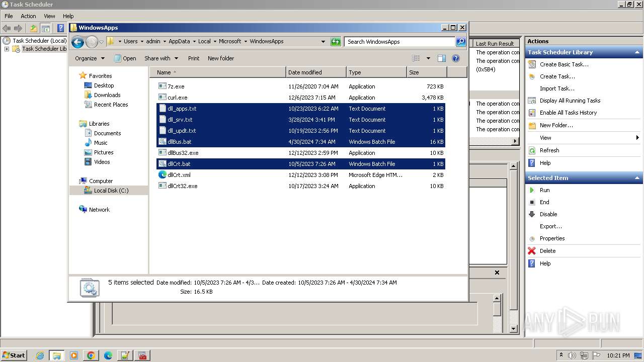Open Internet Explorer from taskbar

pos(40,355)
